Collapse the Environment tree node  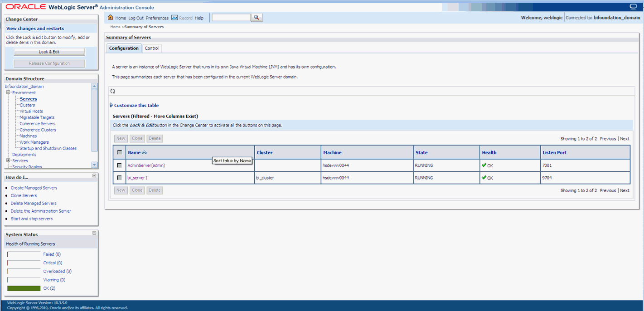tap(8, 92)
